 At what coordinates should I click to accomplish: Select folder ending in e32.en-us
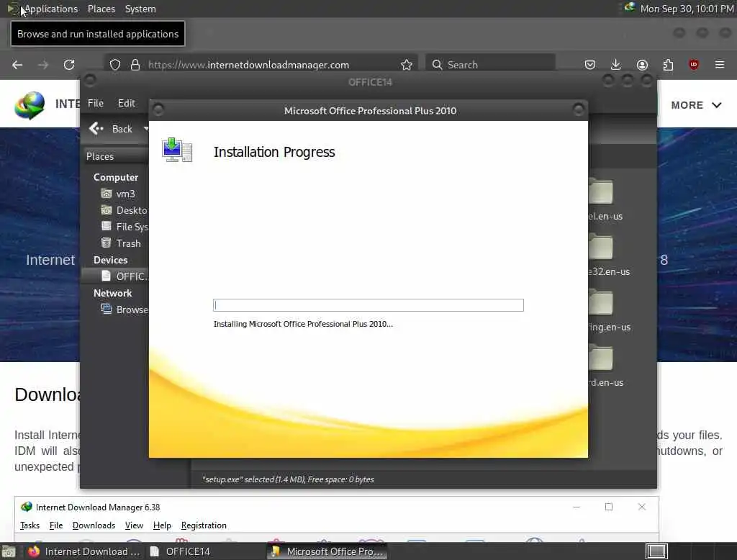609,256
